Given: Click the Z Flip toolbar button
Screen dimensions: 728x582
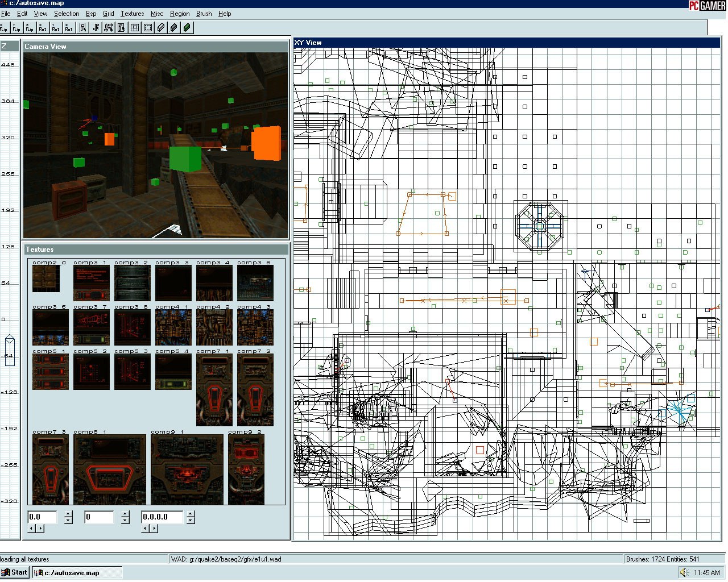Looking at the screenshot, I should (30, 27).
